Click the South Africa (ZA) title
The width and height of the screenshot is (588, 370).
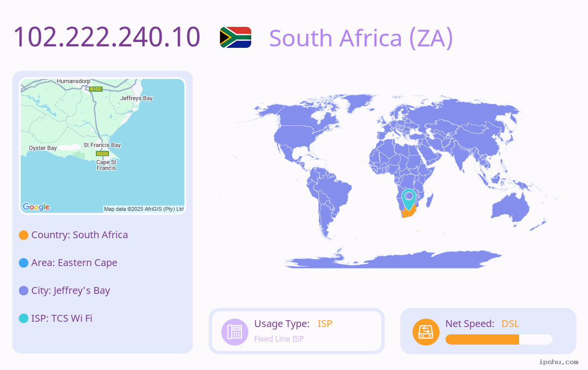pos(361,38)
